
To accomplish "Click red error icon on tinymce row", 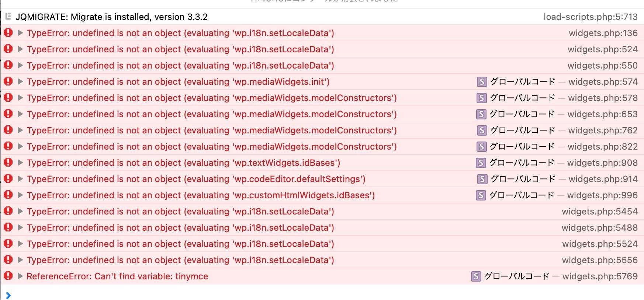I will (x=8, y=276).
